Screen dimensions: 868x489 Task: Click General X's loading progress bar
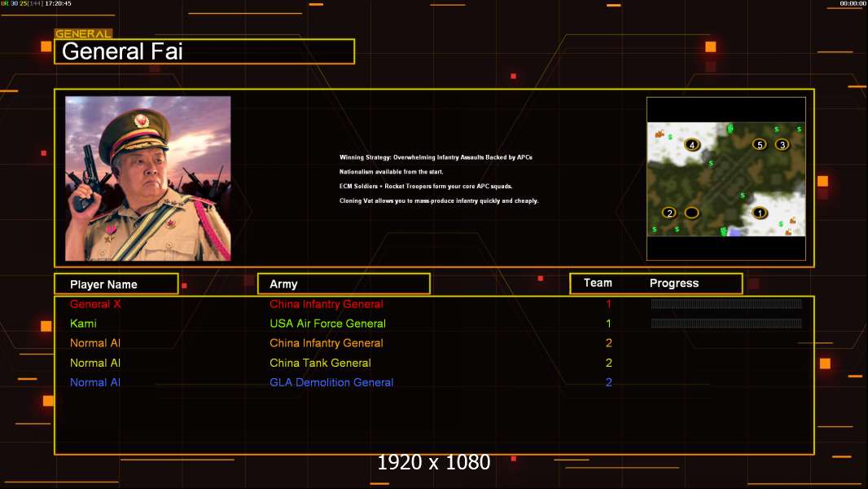(x=726, y=303)
